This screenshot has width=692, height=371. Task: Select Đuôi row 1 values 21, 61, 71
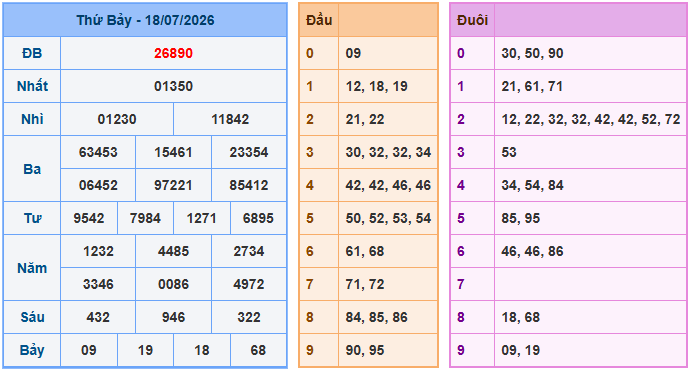532,86
